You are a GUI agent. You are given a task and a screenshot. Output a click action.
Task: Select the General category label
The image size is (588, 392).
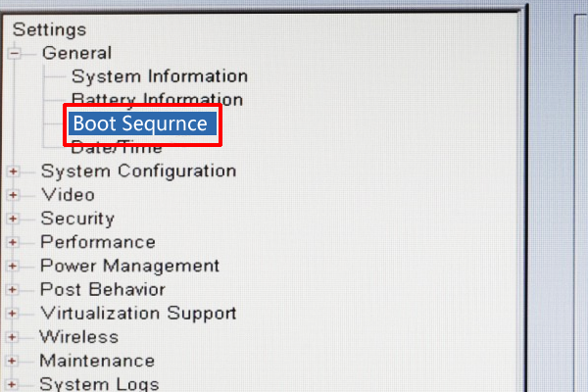click(x=76, y=53)
